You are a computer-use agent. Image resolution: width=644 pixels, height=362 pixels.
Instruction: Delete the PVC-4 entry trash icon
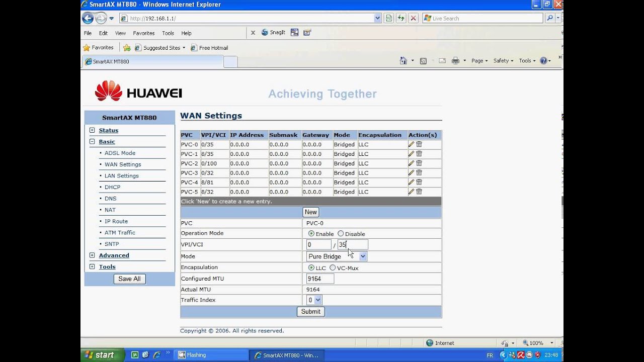(x=419, y=182)
